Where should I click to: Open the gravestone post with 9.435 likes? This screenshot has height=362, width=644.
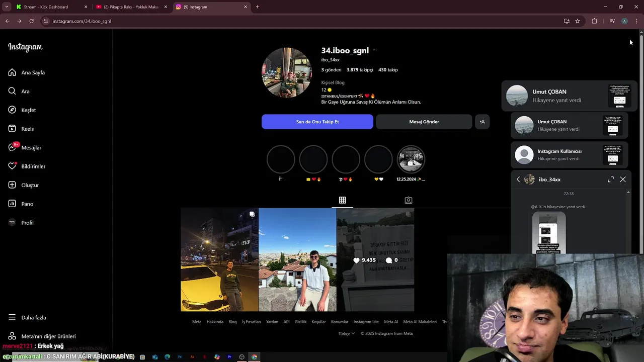[x=375, y=259]
